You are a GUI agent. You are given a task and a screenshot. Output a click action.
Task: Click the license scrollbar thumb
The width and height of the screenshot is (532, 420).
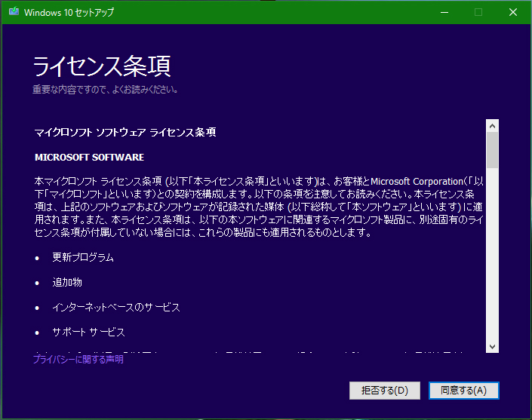[492, 150]
